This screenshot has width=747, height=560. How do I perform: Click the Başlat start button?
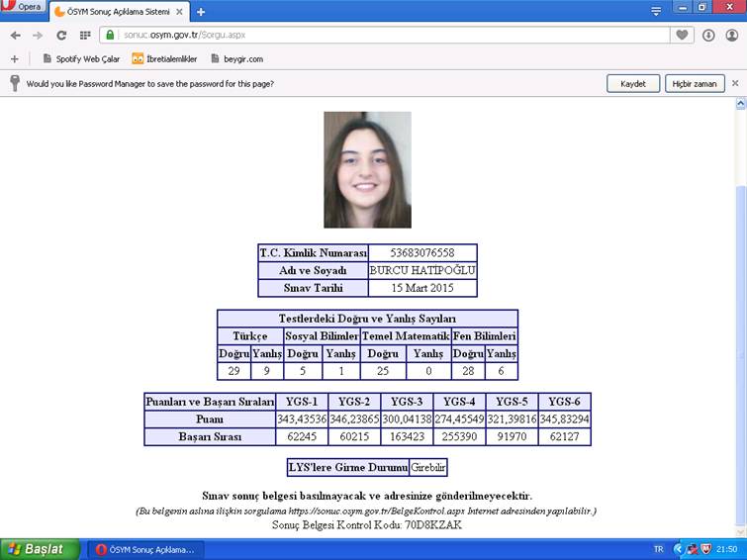point(36,549)
